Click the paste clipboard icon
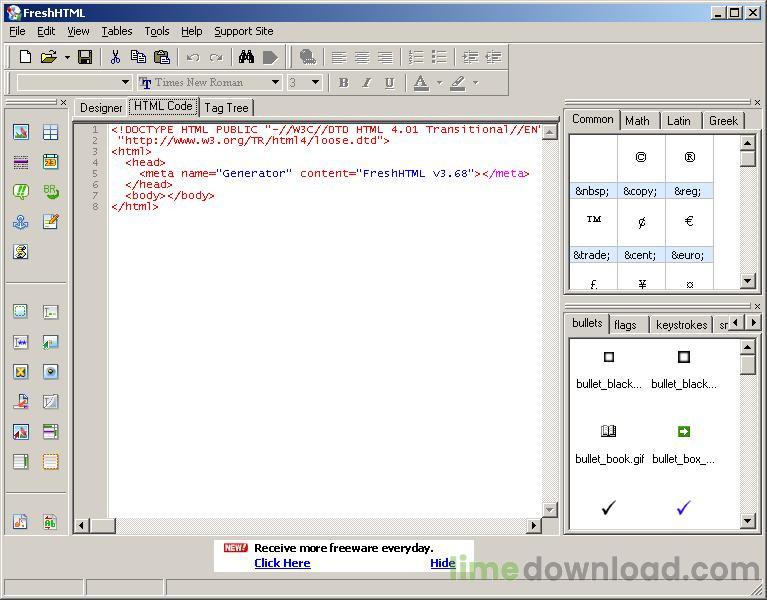767x600 pixels. (161, 57)
